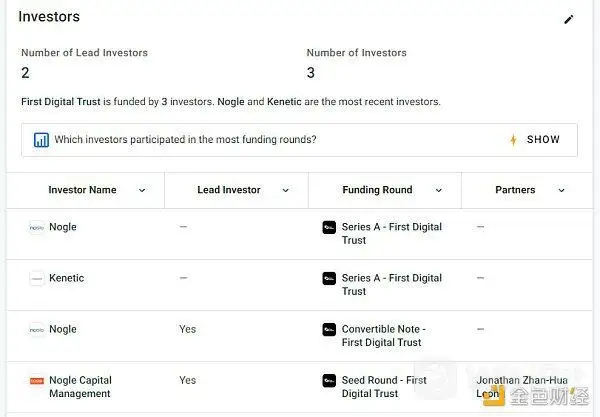The image size is (600, 417).
Task: Open the Lead Investor column dropdown arrow
Action: (x=286, y=191)
